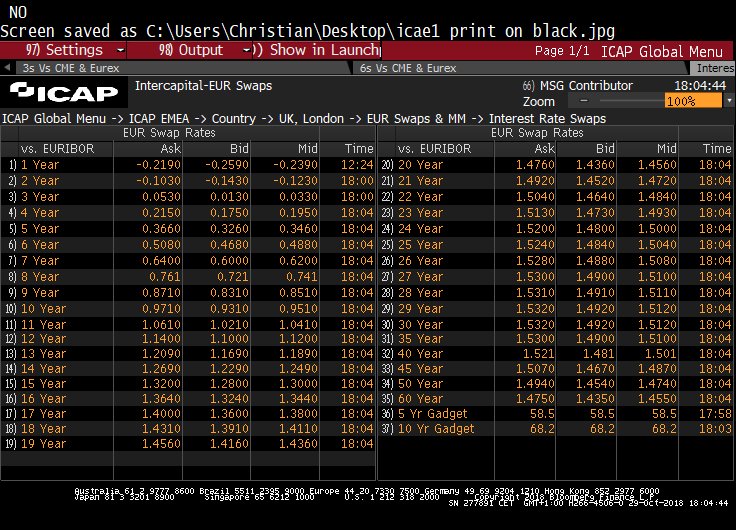Open 66) MSG Contributor
This screenshot has height=530, width=736.
tap(577, 85)
